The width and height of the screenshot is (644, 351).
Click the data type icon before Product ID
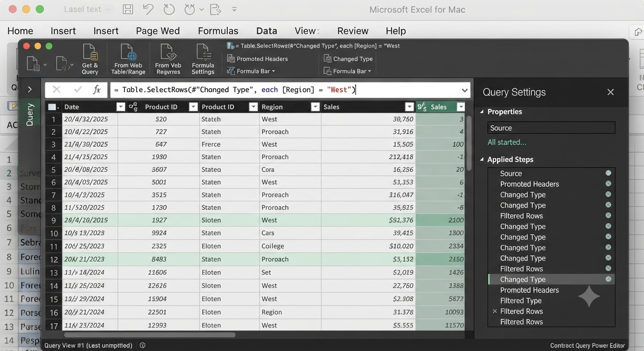(133, 106)
